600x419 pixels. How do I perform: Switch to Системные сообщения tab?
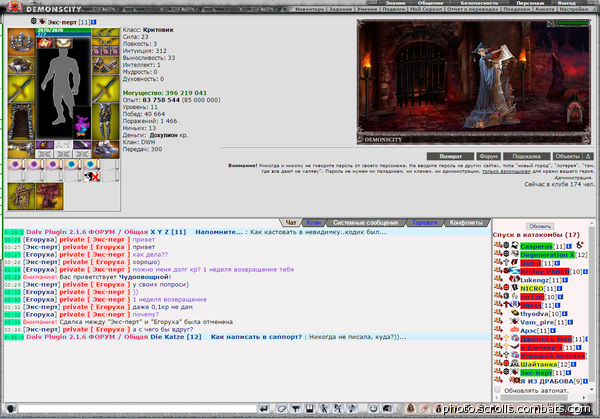(x=365, y=222)
